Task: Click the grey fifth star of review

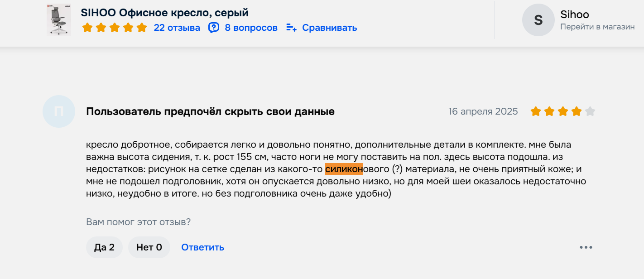Action: 590,111
